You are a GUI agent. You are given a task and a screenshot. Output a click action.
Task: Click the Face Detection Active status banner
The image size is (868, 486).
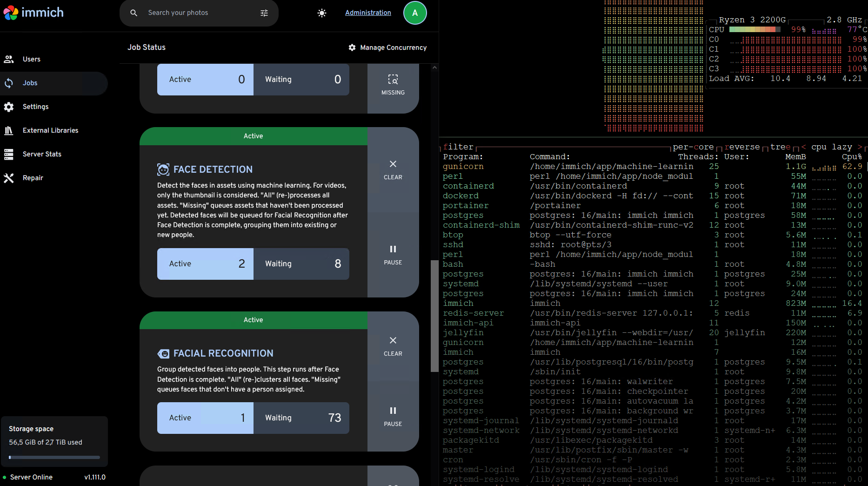click(254, 136)
